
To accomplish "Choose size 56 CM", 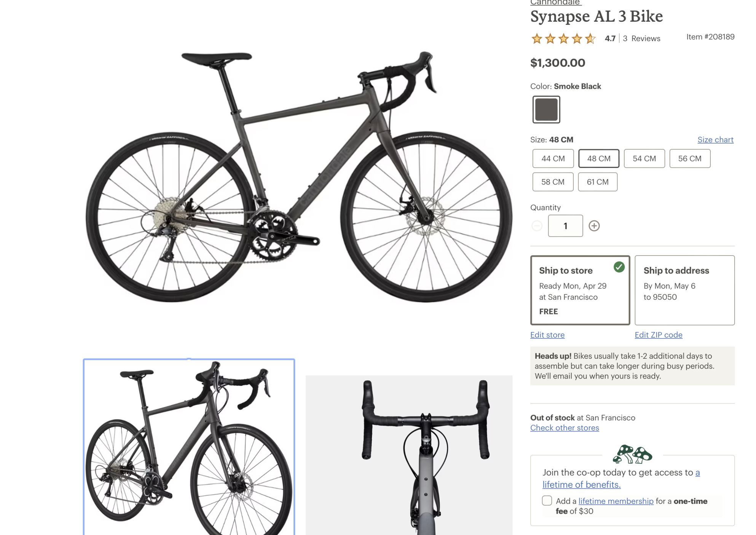I will 689,158.
